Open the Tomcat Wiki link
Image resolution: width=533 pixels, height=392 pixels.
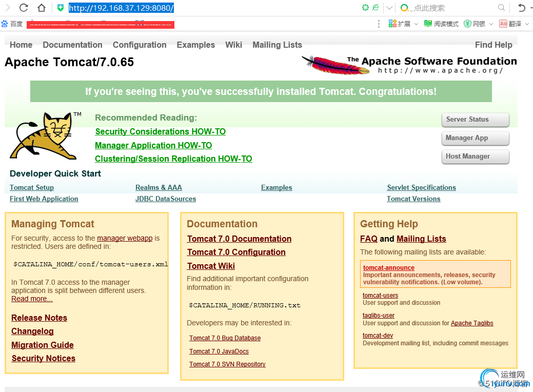click(211, 266)
